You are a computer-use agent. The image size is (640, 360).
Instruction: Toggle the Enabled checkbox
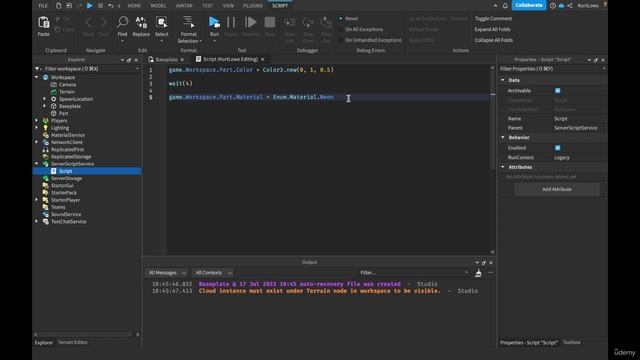(x=558, y=148)
